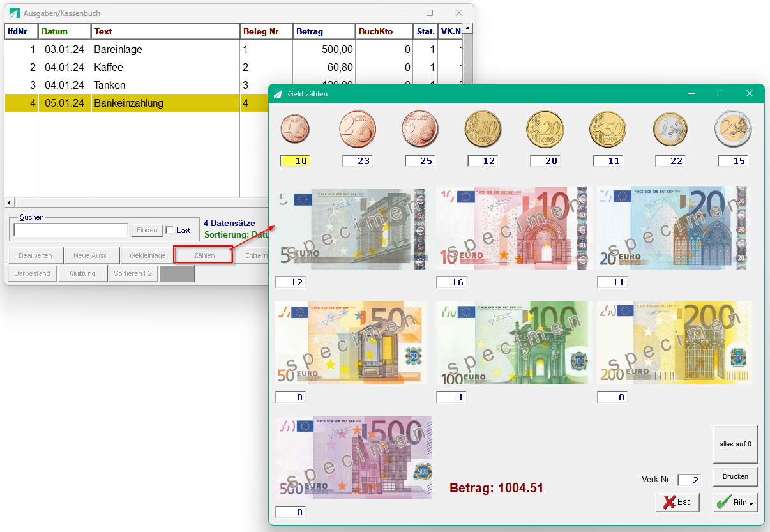This screenshot has height=532, width=770.
Task: Click the BuchKto column header
Action: tap(385, 31)
